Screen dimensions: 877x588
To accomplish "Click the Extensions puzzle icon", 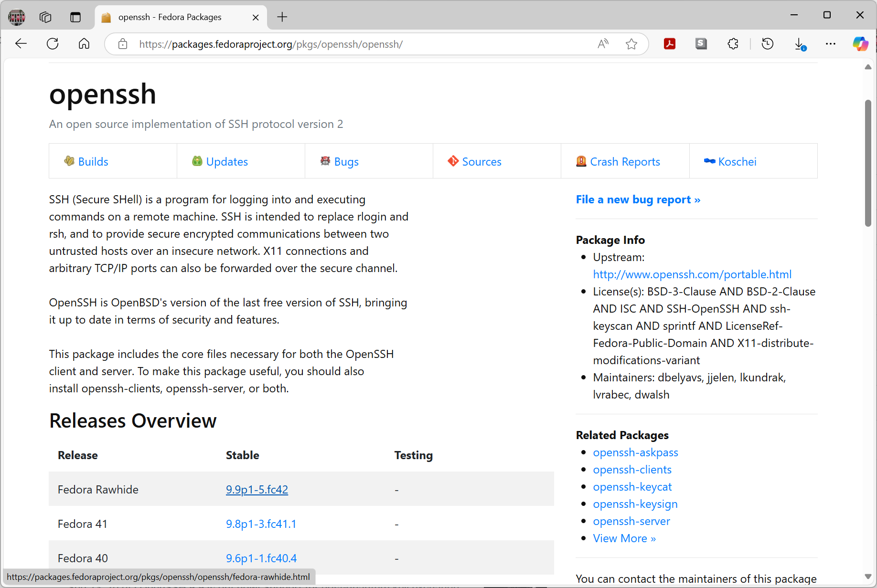I will (x=733, y=43).
